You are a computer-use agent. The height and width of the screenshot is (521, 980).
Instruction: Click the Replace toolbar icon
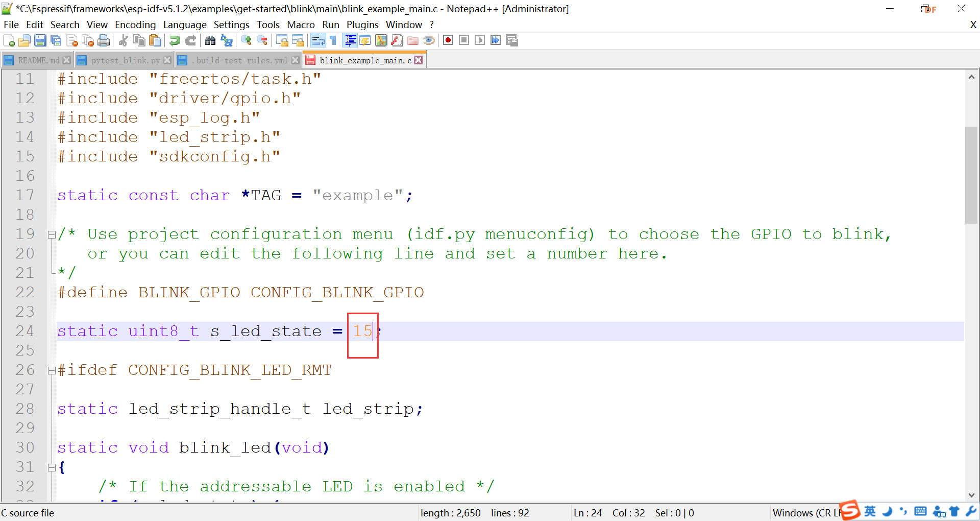tap(226, 40)
